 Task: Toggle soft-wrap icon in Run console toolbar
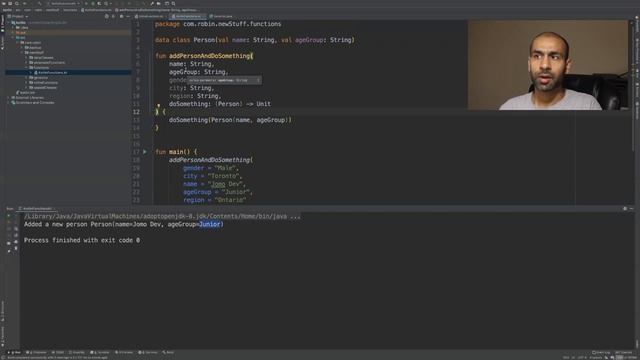[x=16, y=229]
